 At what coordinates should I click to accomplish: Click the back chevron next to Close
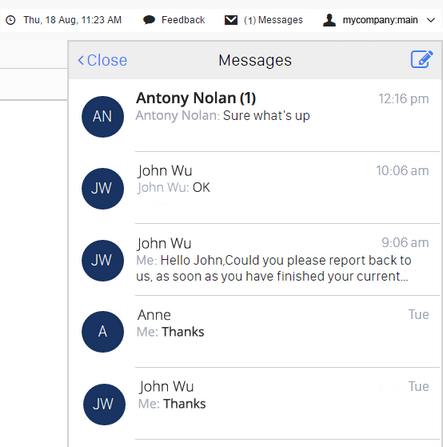point(81,60)
